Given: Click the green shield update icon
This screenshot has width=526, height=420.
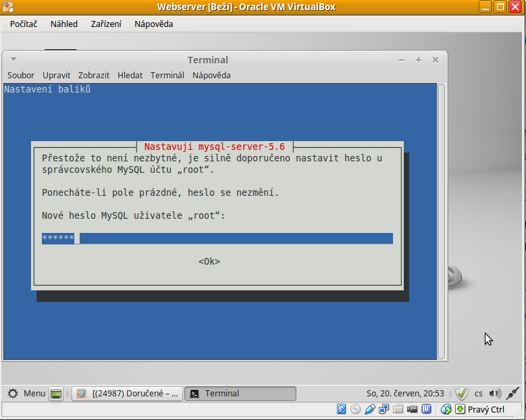Looking at the screenshot, I should click(x=462, y=394).
